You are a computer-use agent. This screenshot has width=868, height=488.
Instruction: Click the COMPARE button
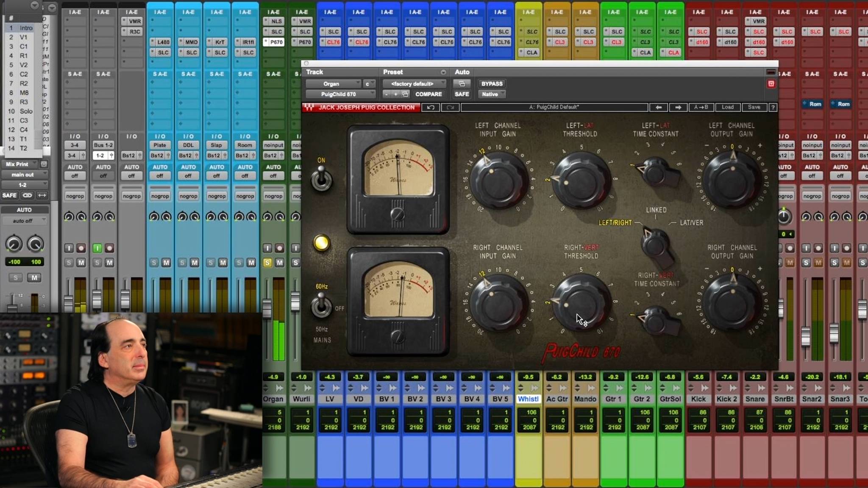click(428, 94)
